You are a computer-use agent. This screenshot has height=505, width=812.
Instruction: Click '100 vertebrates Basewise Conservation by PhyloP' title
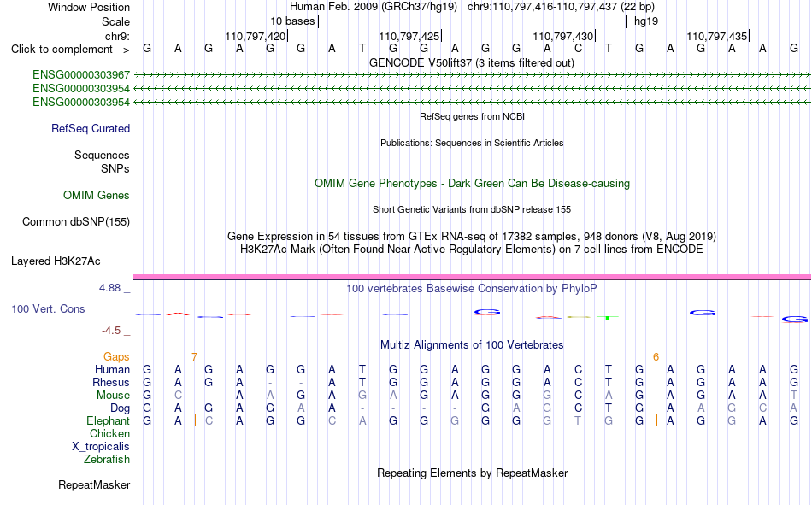coord(471,289)
